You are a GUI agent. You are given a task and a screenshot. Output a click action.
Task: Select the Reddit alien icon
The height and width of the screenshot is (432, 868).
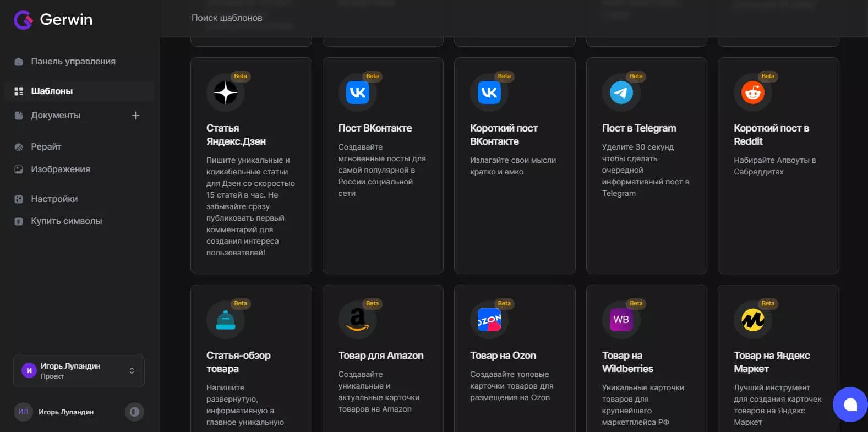[x=753, y=92]
